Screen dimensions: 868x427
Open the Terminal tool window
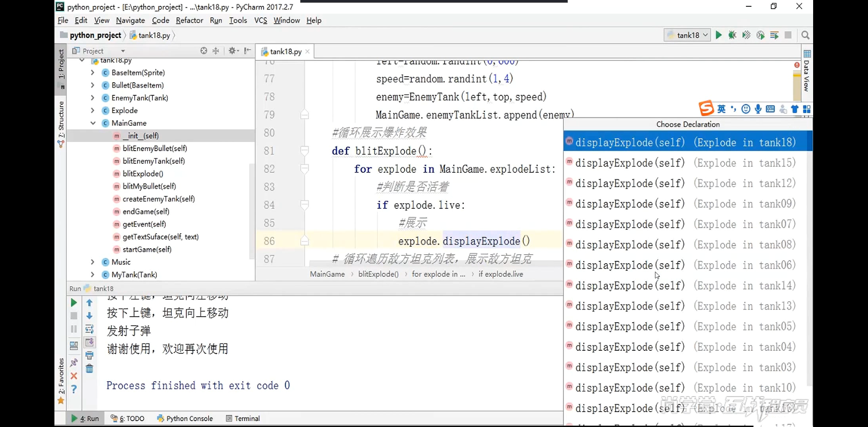coord(243,418)
